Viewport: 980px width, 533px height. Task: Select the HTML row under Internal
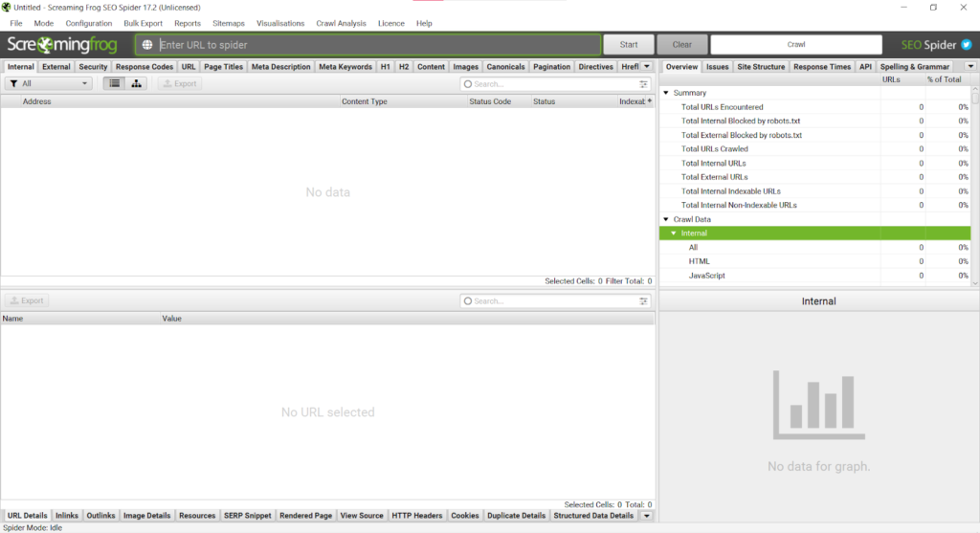pyautogui.click(x=815, y=261)
